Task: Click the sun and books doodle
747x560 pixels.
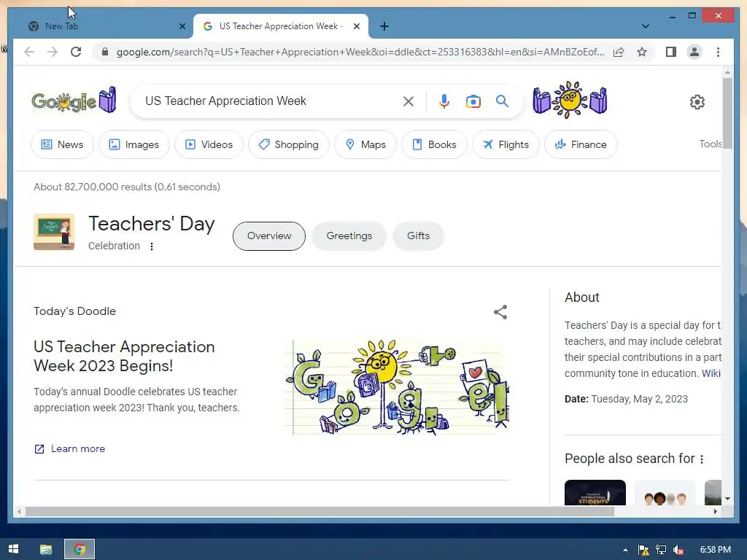Action: coord(570,100)
